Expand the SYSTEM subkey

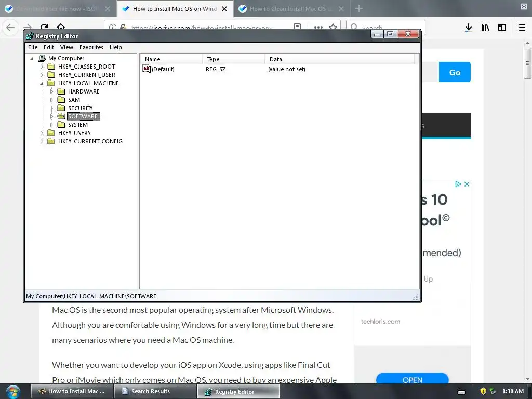(51, 125)
